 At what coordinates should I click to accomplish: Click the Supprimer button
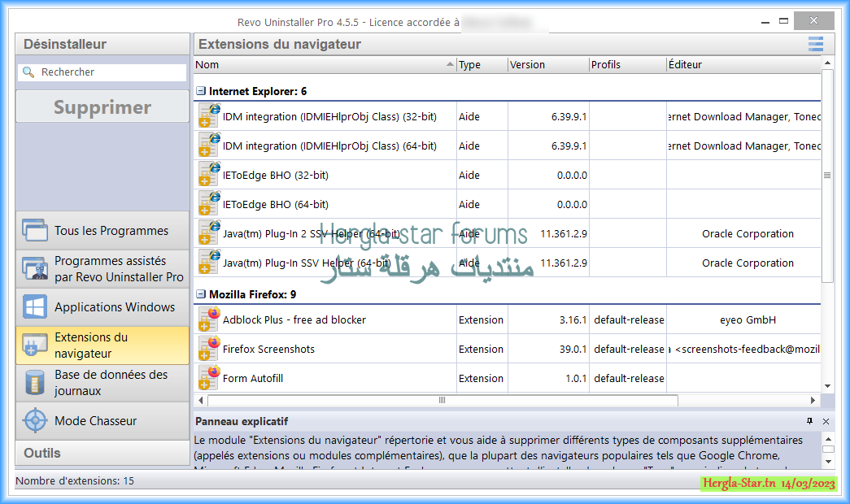[102, 106]
